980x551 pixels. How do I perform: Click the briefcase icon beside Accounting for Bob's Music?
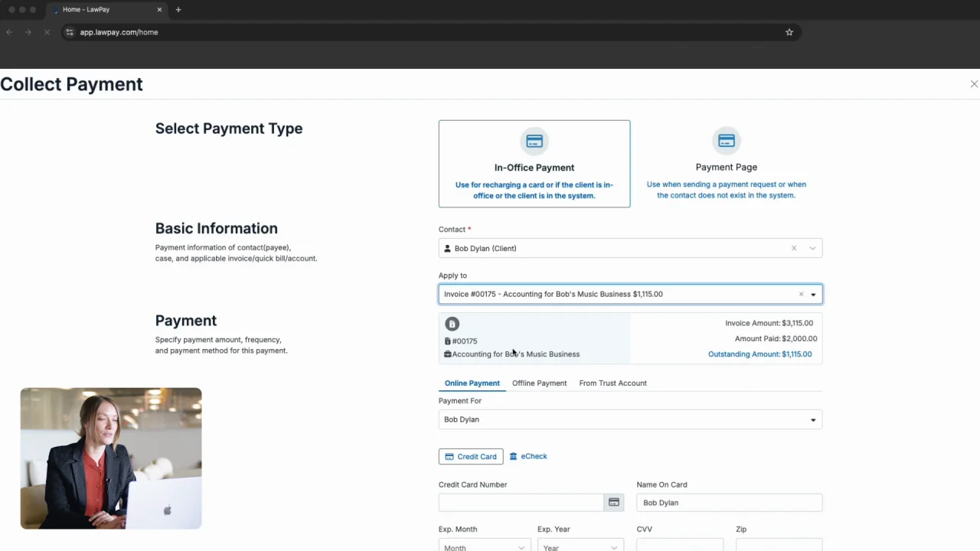[x=448, y=354]
